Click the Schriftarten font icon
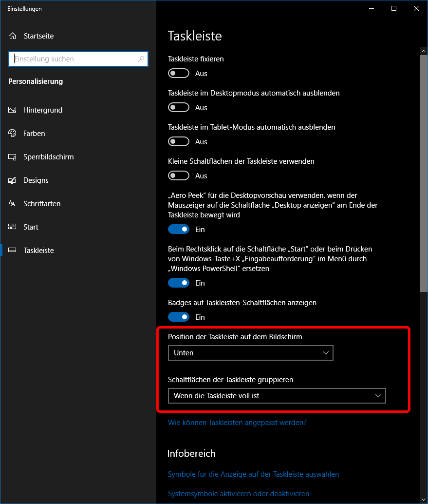Screen dimensions: 428x504 click(x=13, y=204)
